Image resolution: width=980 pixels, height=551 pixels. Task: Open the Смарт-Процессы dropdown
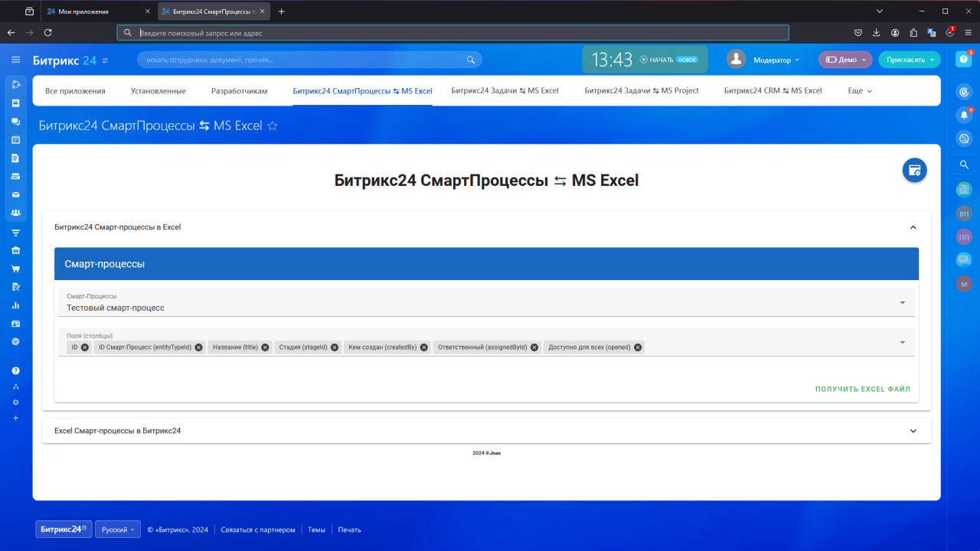coord(487,302)
